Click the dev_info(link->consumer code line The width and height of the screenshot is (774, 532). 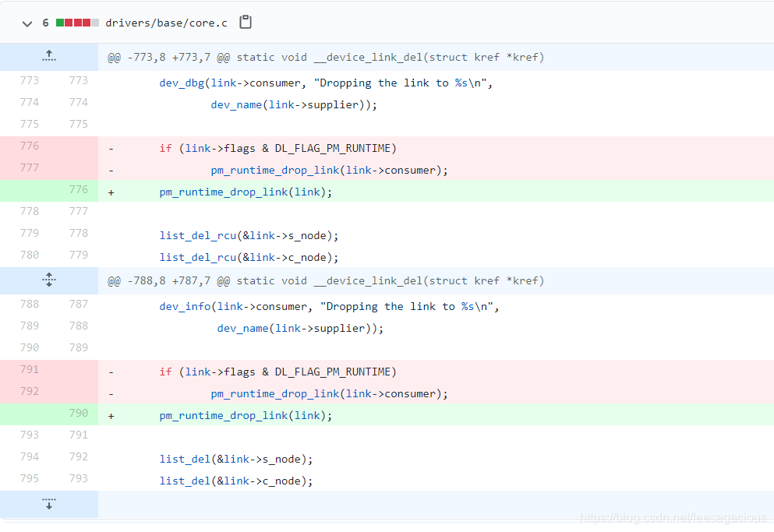pyautogui.click(x=329, y=306)
